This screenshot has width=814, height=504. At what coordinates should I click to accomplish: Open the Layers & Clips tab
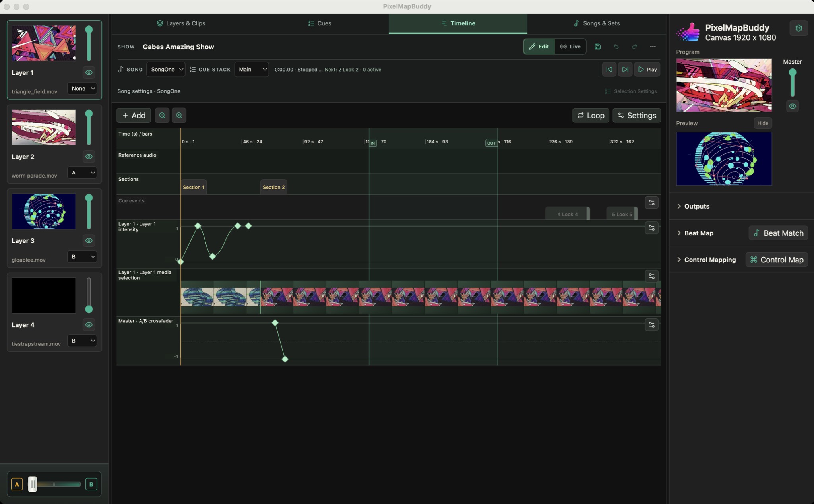click(x=181, y=23)
